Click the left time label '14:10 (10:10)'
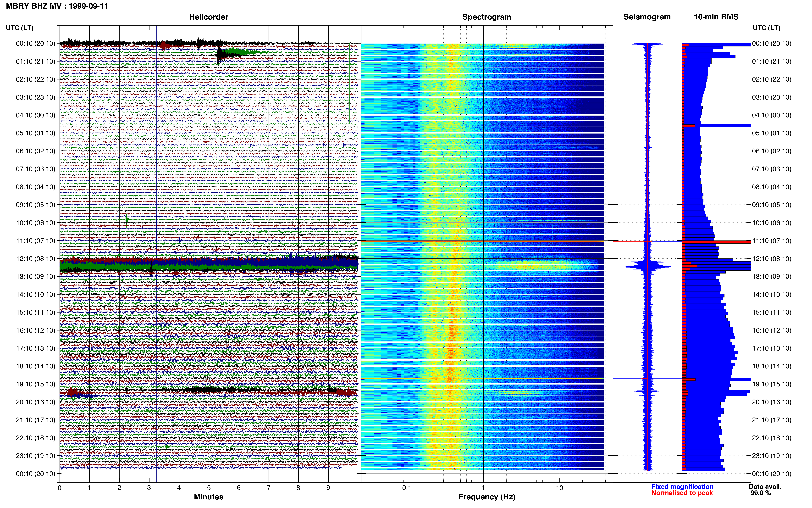812x508 pixels. 36,295
